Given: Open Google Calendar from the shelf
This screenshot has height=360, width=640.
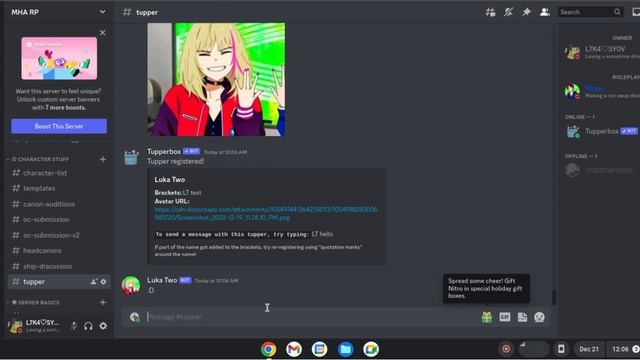Looking at the screenshot, I should pos(320,349).
